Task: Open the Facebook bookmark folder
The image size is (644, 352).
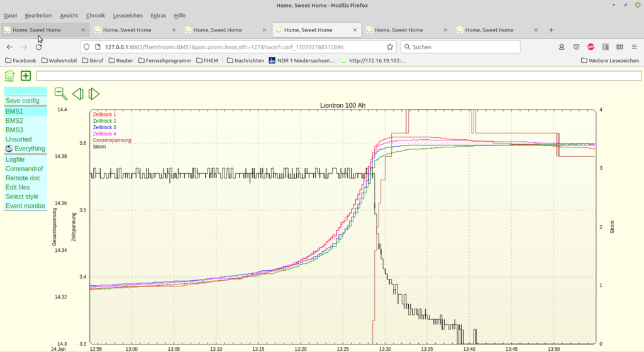Action: pyautogui.click(x=21, y=60)
